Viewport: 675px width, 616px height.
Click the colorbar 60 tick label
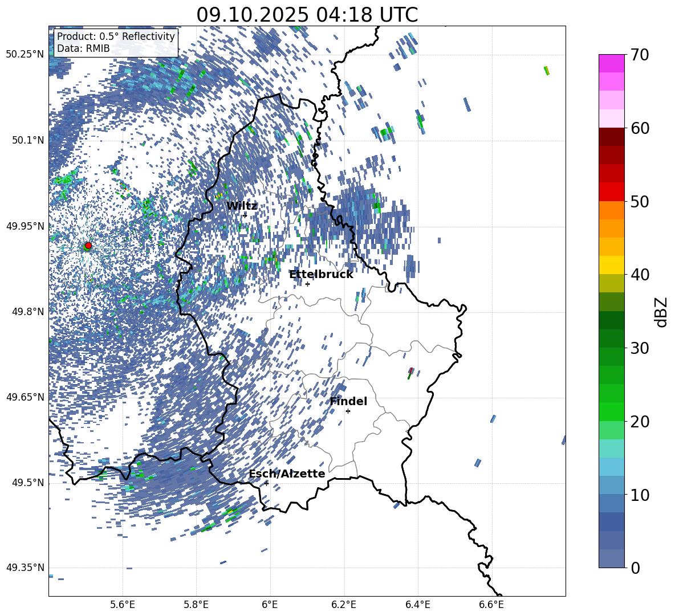click(x=640, y=128)
